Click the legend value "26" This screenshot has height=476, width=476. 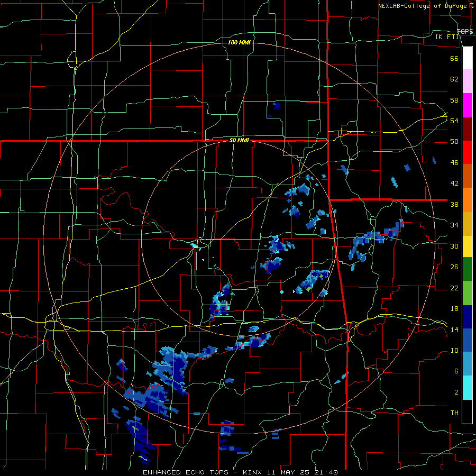pyautogui.click(x=454, y=267)
